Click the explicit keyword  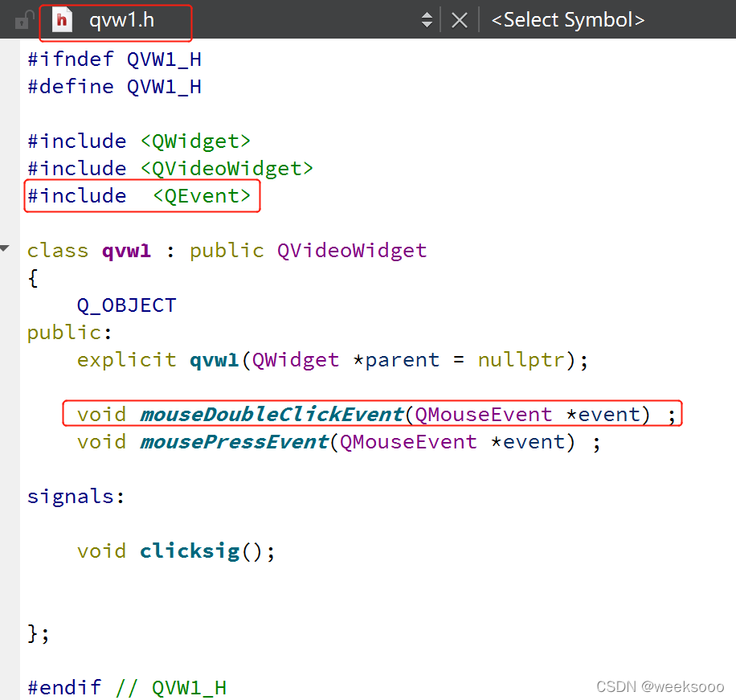coord(127,360)
